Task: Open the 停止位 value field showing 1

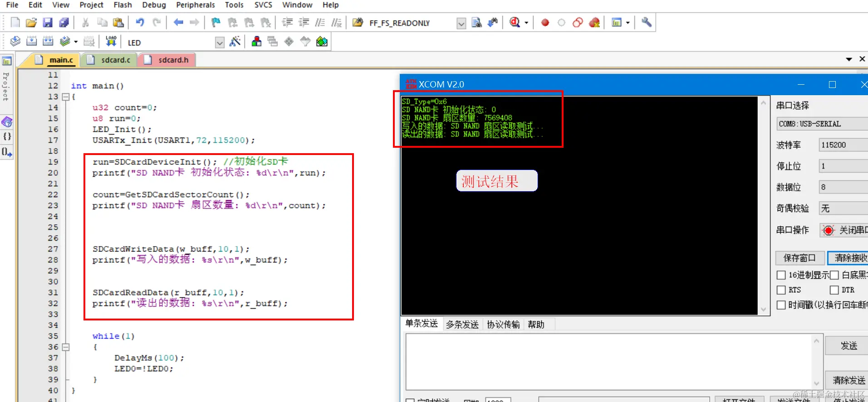Action: coord(843,166)
